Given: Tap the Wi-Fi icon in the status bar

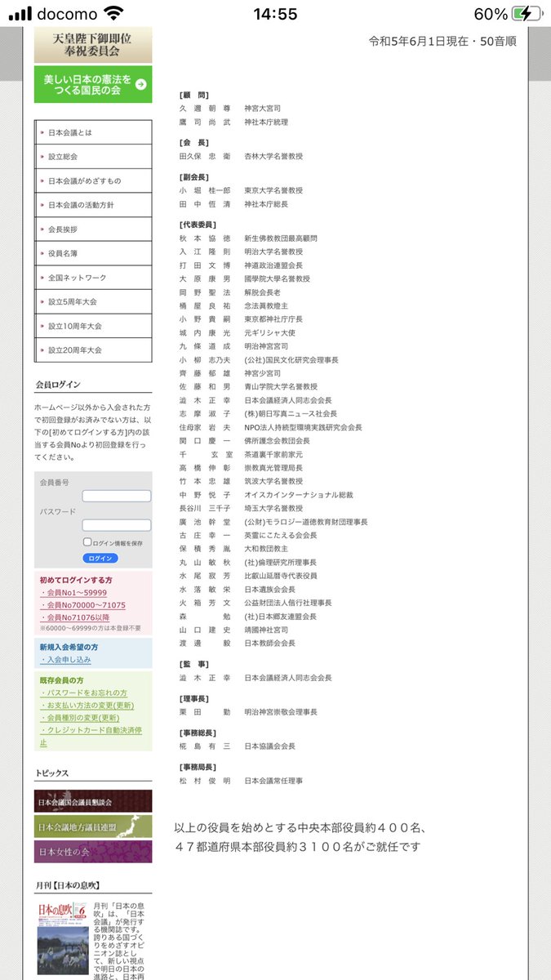Looking at the screenshot, I should pos(114,14).
